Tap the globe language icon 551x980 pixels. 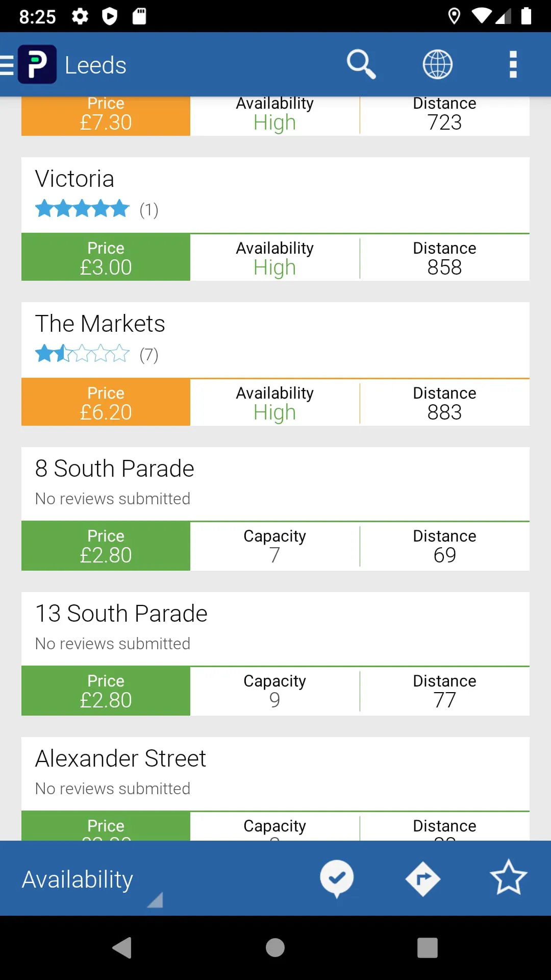(437, 64)
